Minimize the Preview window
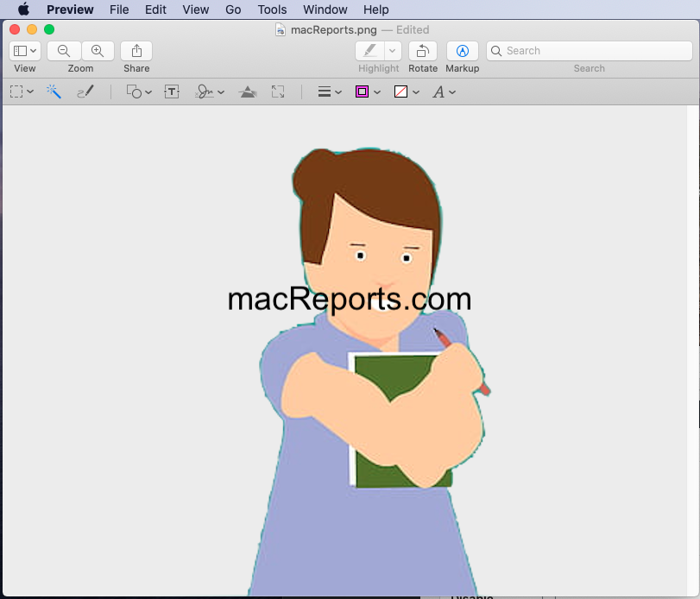700x599 pixels. [x=32, y=29]
